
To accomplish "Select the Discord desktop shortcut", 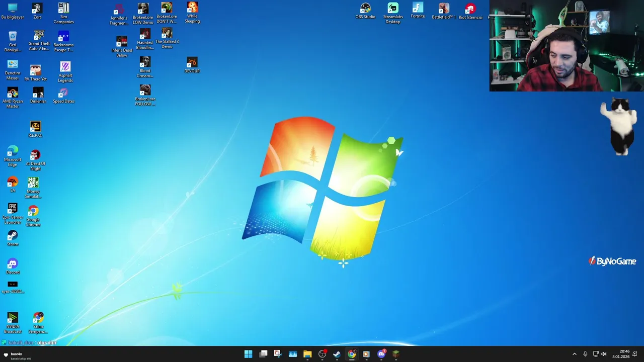I will pyautogui.click(x=13, y=266).
